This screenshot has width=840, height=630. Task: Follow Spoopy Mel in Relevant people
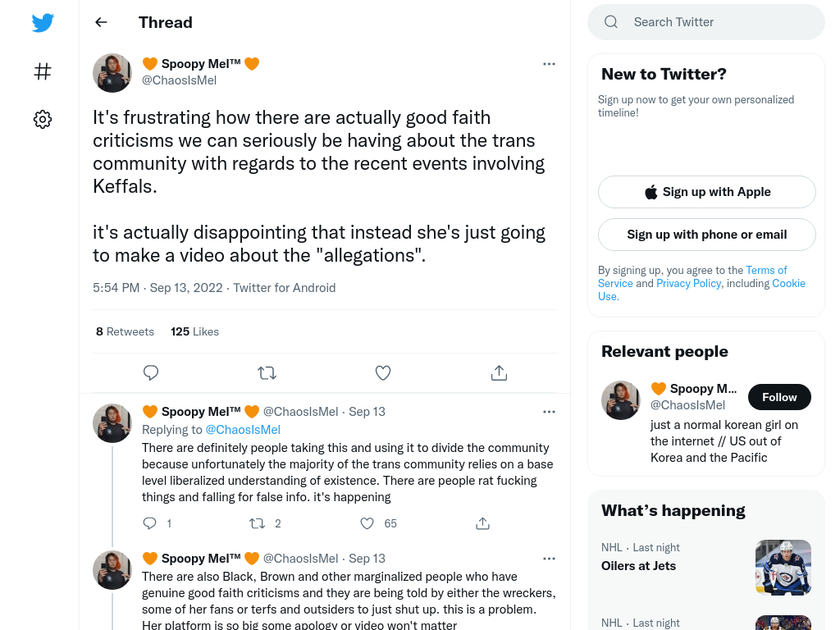(779, 397)
